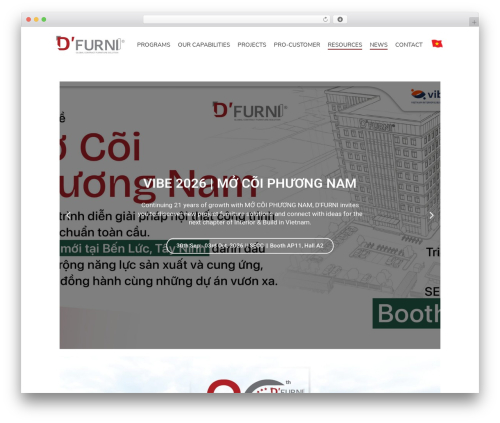This screenshot has width=500, height=423.
Task: Open the Projects menu item
Action: [x=252, y=45]
